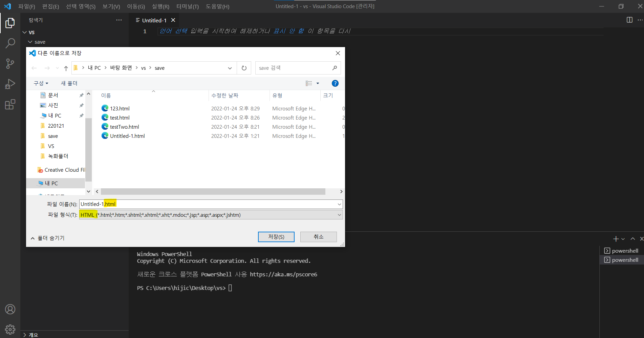Open Source Control view in activity bar

pyautogui.click(x=10, y=63)
